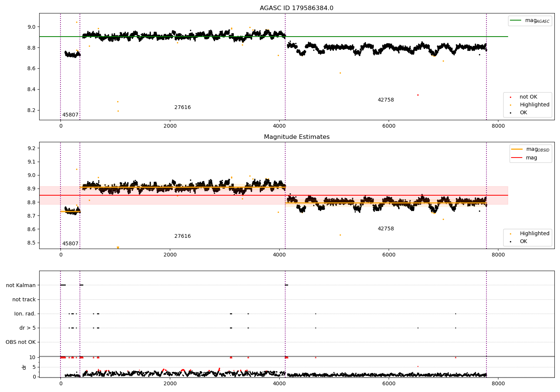Click y-axis tick "8.7" in Magnitude Estimates plot

click(x=31, y=216)
